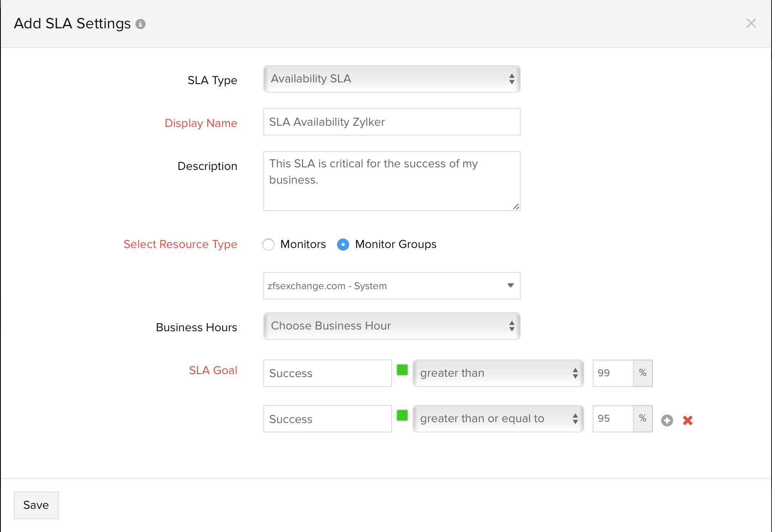Click the green color swatch in second goal row

pos(402,415)
